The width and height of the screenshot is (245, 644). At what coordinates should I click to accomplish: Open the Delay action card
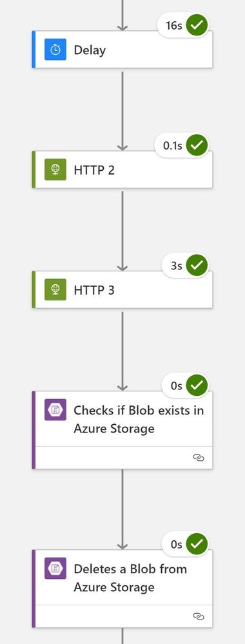[x=122, y=50]
